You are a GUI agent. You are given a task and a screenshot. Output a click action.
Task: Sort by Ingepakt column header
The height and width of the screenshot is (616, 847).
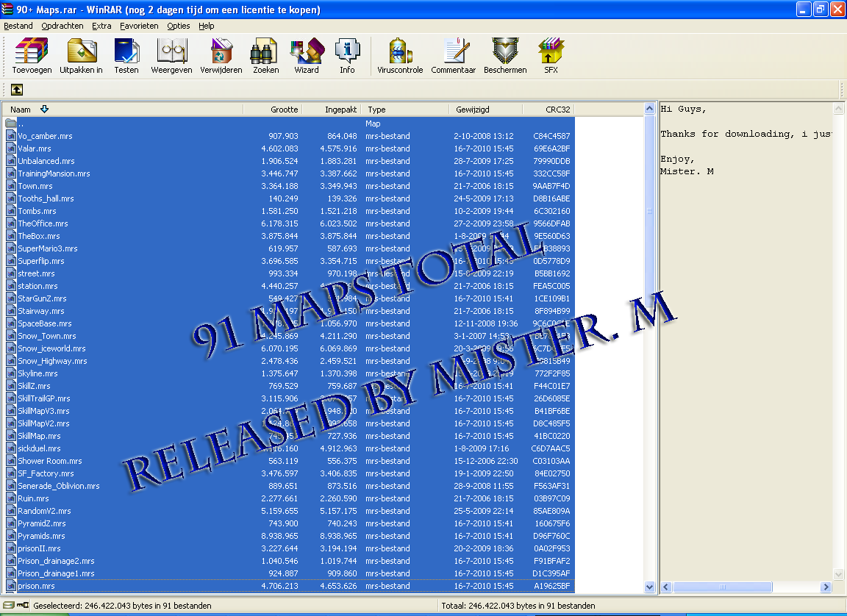[331, 109]
